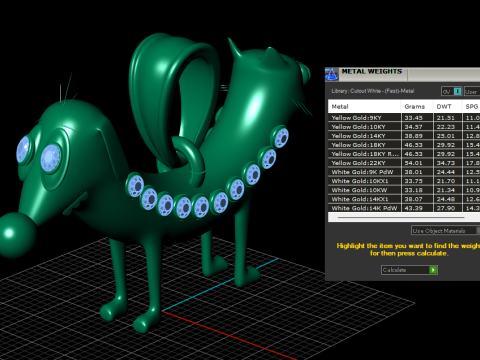Sort by the SPG column header
This screenshot has width=480, height=360.
471,107
